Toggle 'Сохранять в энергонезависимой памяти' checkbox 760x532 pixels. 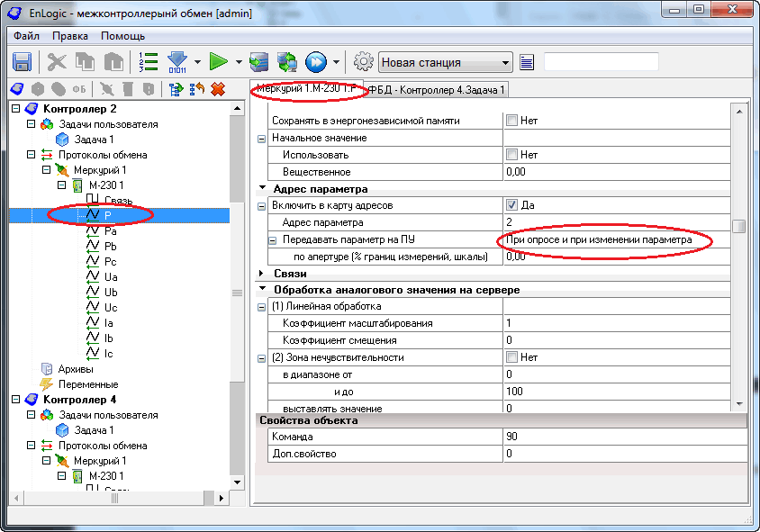click(x=511, y=120)
